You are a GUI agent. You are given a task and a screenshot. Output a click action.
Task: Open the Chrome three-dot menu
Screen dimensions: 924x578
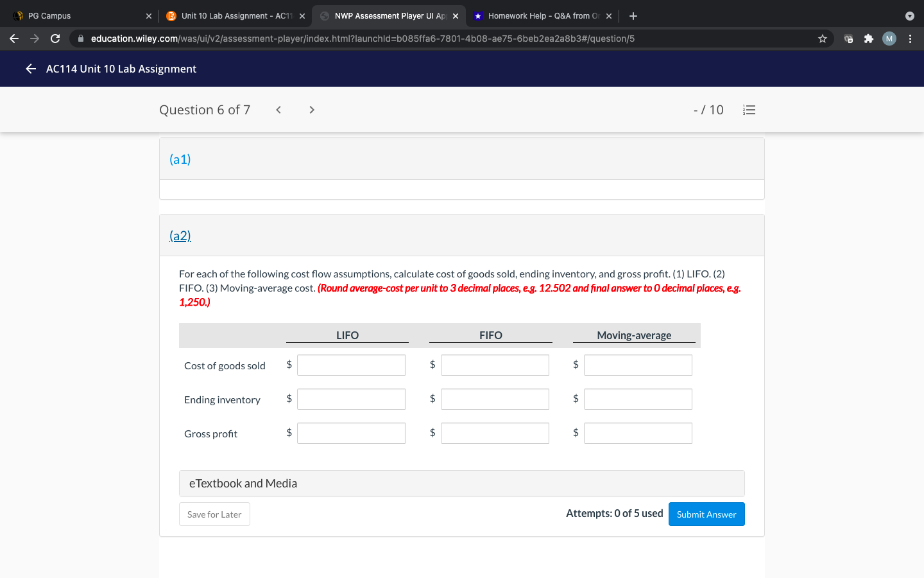point(911,39)
